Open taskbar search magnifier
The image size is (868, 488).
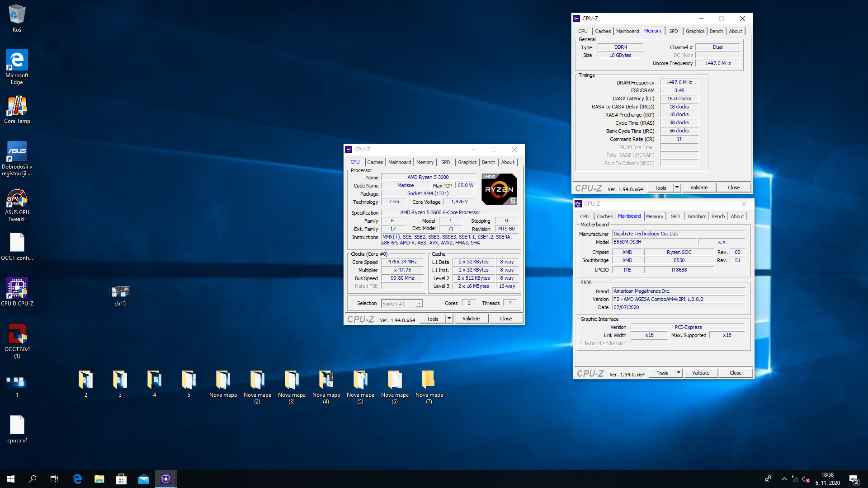coord(33,479)
